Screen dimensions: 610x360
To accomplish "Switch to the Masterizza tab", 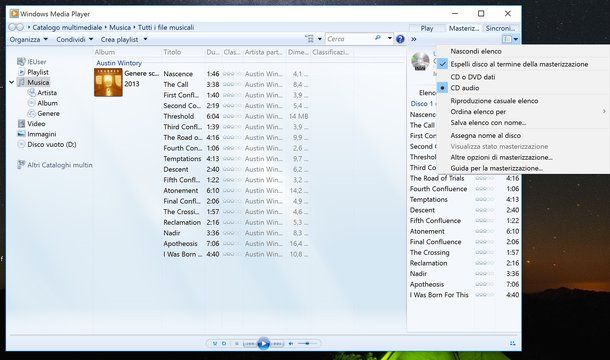I will (463, 28).
